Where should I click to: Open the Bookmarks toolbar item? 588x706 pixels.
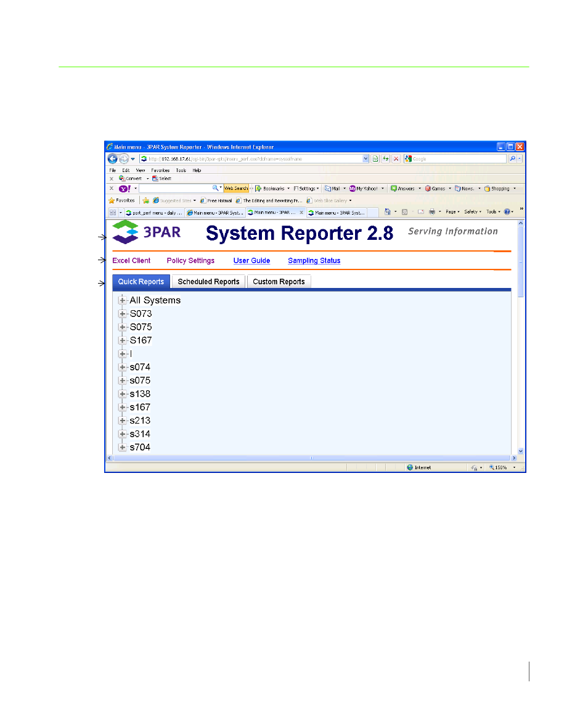coord(272,189)
